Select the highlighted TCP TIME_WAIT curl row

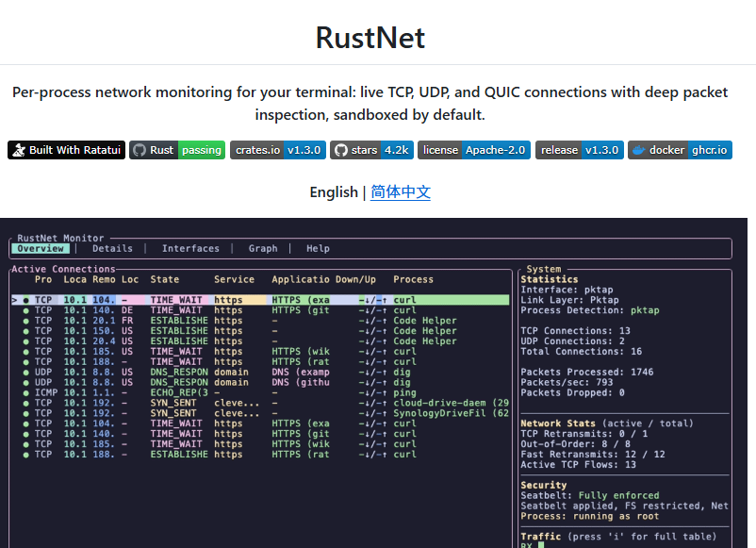260,300
